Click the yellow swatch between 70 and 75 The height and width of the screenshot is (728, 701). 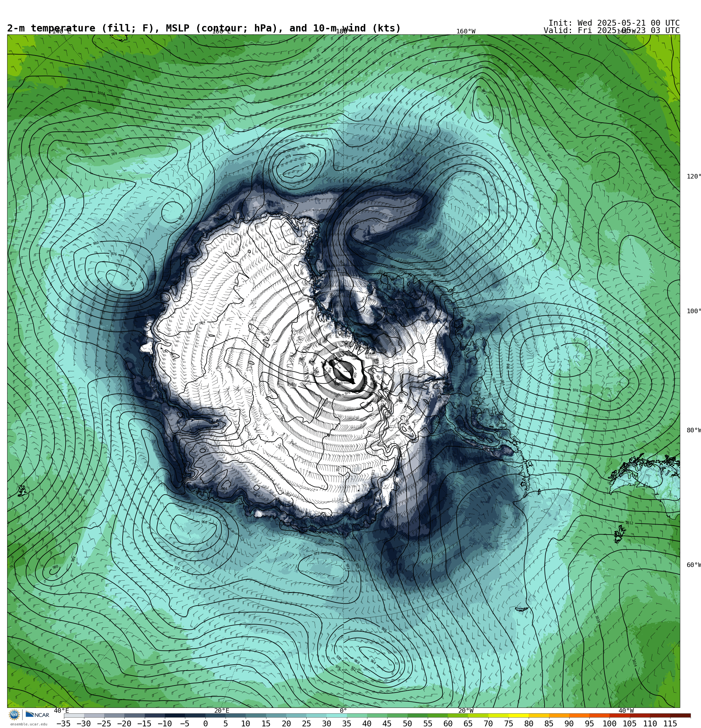pos(498,716)
